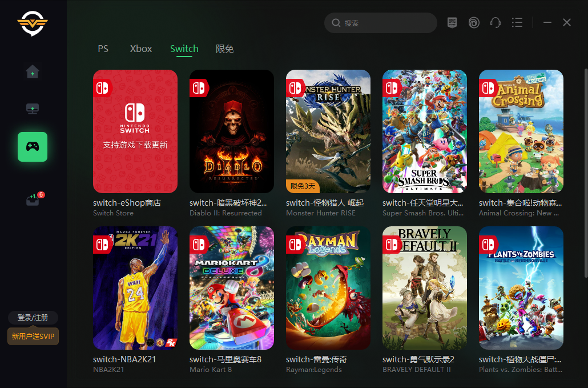Open the Monster Hunter Rise cover
Image resolution: width=588 pixels, height=388 pixels.
coord(328,131)
